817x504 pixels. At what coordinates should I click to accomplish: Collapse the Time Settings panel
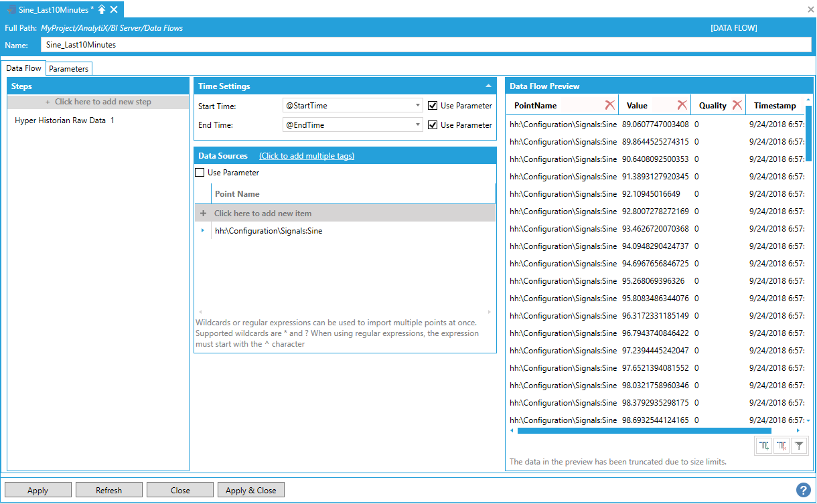click(488, 86)
